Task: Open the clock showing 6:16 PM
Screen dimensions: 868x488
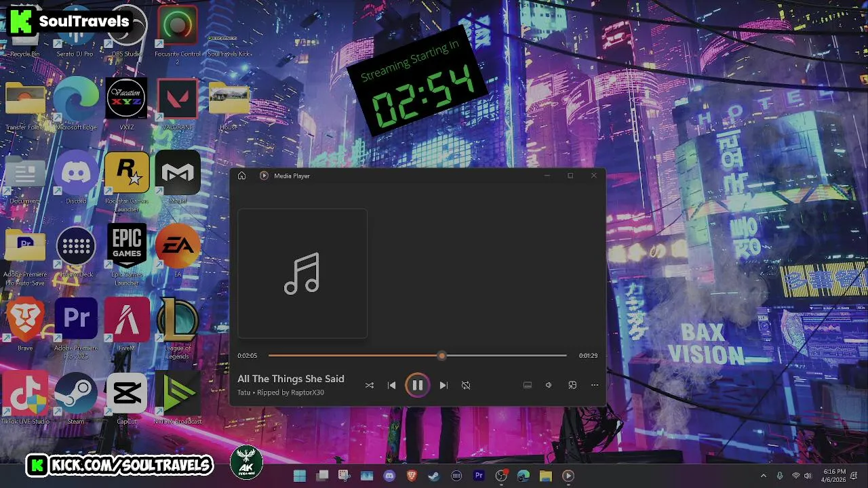Action: pos(835,475)
